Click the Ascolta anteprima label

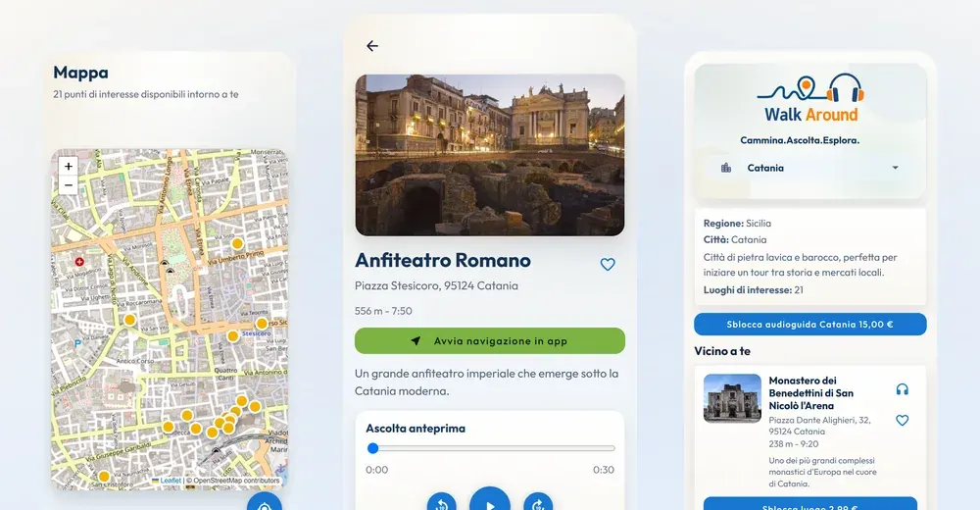(415, 429)
